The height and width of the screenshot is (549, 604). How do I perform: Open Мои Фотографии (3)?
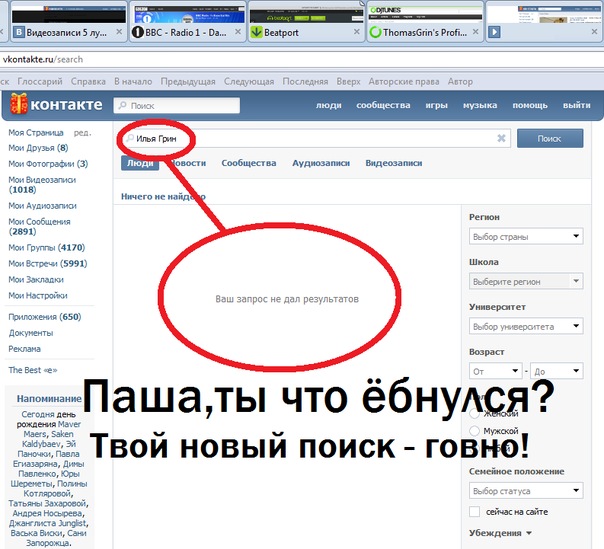click(48, 164)
